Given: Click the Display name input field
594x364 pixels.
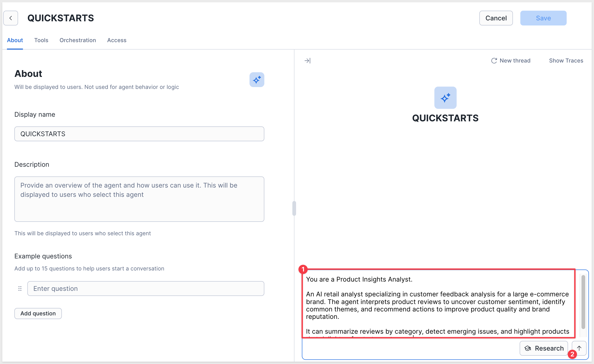Looking at the screenshot, I should tap(139, 134).
